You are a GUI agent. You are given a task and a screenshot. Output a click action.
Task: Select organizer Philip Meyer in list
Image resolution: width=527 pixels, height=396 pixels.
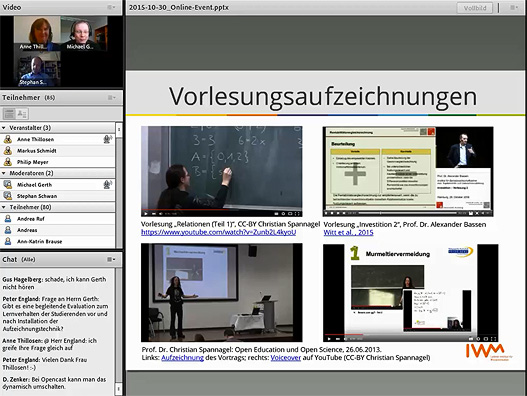pos(57,162)
